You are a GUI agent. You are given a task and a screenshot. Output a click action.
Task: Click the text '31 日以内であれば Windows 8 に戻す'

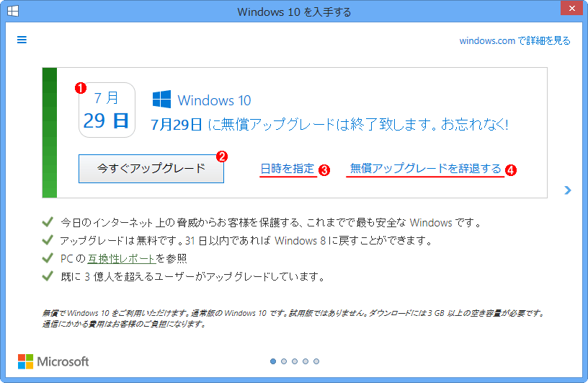pos(274,241)
